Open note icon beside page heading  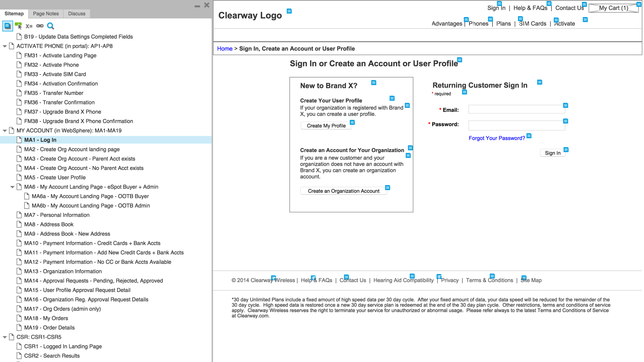point(460,60)
